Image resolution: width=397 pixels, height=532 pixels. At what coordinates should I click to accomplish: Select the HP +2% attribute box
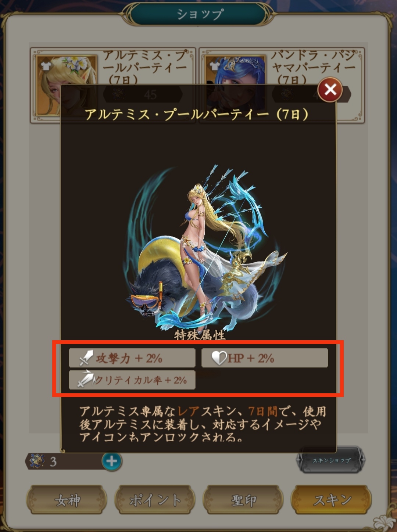pyautogui.click(x=265, y=358)
